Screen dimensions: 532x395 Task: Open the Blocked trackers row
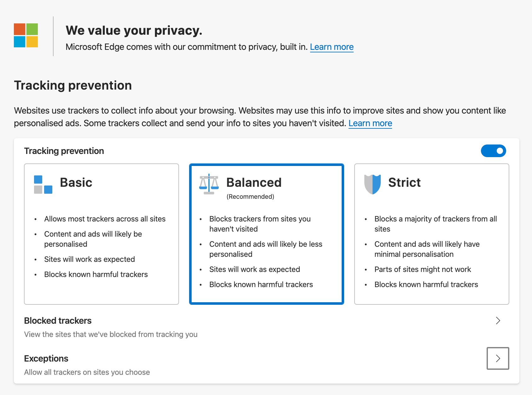click(267, 327)
